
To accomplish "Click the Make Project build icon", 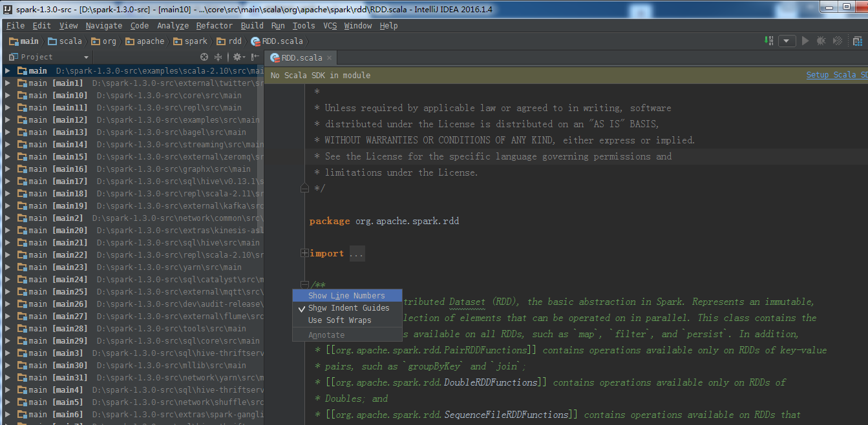I will (768, 41).
